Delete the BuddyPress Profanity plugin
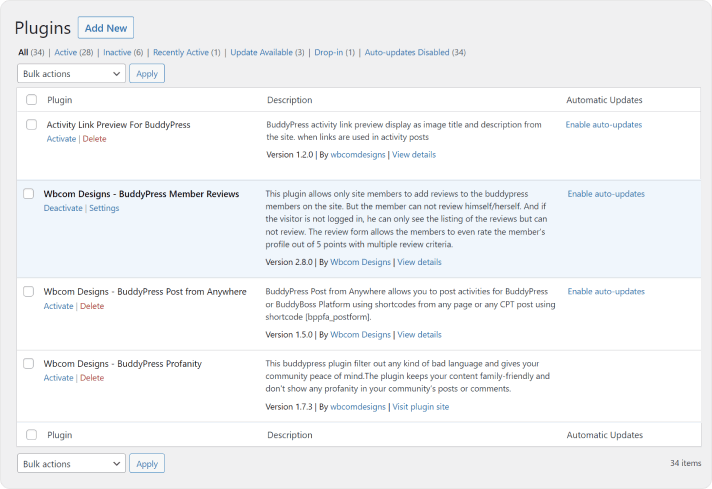 (x=92, y=378)
